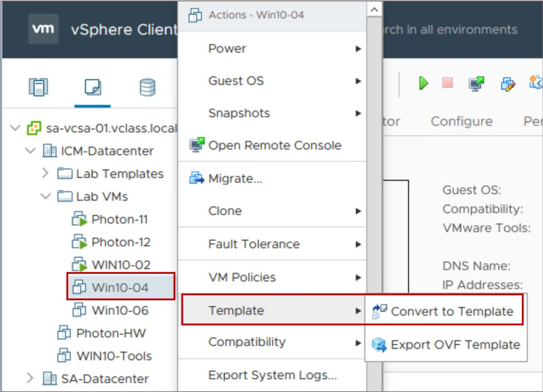Select Power in the Actions menu
This screenshot has width=543, height=392.
tap(273, 48)
